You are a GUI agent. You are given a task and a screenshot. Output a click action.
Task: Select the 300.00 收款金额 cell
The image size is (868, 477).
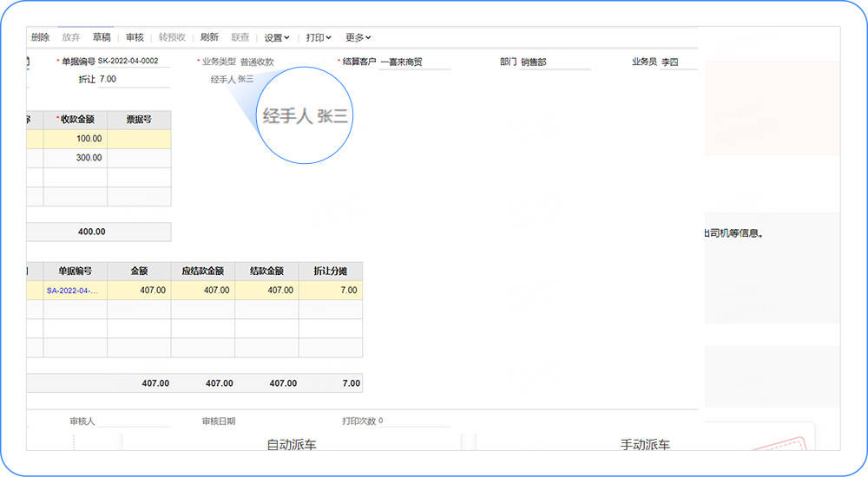pos(76,158)
